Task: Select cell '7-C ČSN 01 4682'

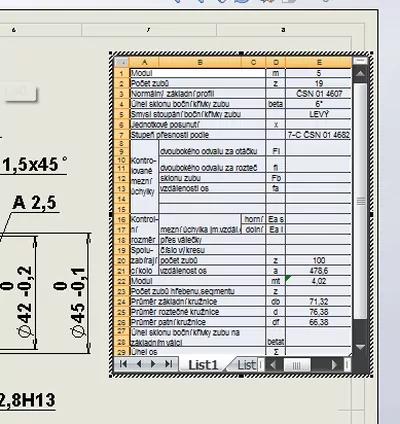Action: point(319,135)
